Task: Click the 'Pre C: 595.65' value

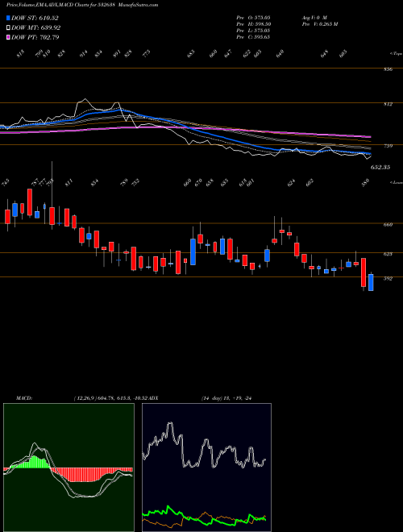Action: (x=253, y=37)
